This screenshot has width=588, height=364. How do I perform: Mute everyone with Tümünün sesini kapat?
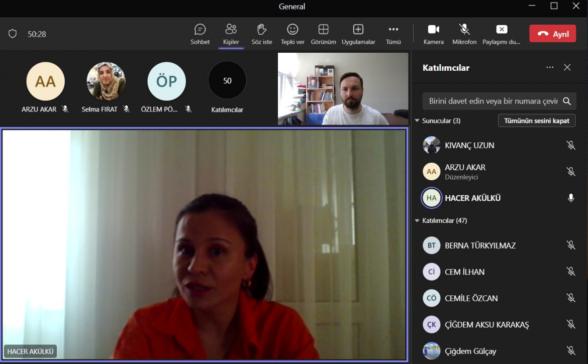pyautogui.click(x=537, y=120)
